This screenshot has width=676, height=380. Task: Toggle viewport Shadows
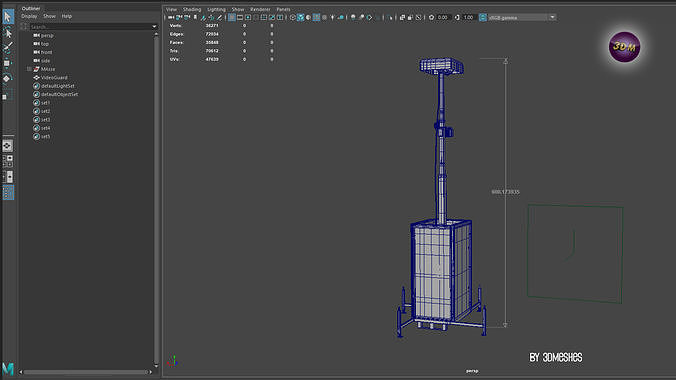coord(341,17)
